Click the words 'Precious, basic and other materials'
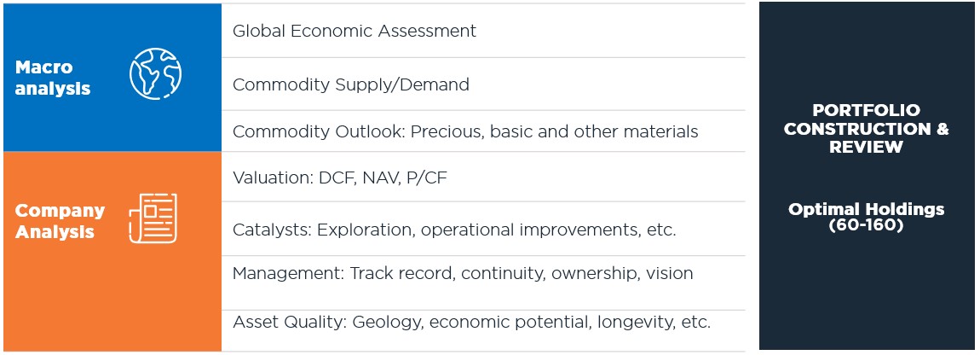 point(555,132)
